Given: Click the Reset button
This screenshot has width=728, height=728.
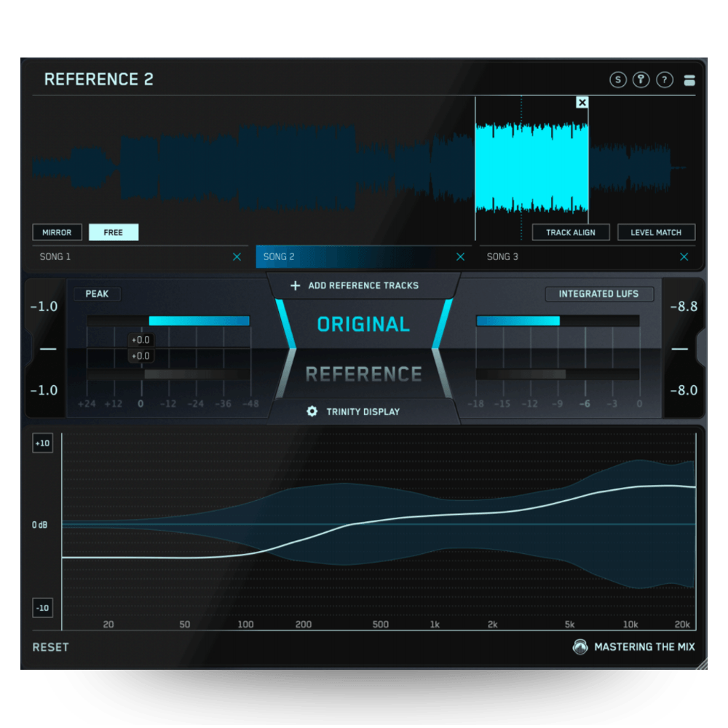Looking at the screenshot, I should point(51,647).
